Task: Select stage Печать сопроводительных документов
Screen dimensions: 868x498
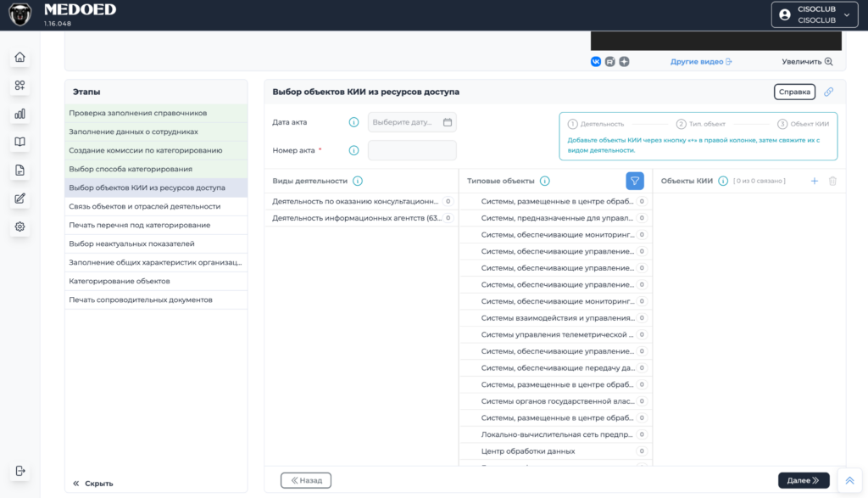Action: click(156, 299)
